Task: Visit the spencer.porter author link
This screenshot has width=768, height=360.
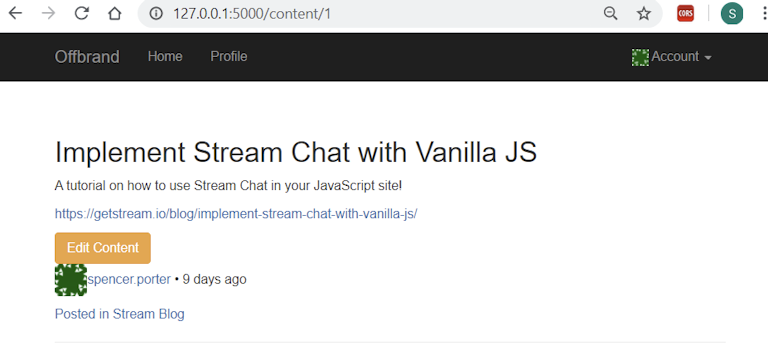Action: [x=129, y=280]
